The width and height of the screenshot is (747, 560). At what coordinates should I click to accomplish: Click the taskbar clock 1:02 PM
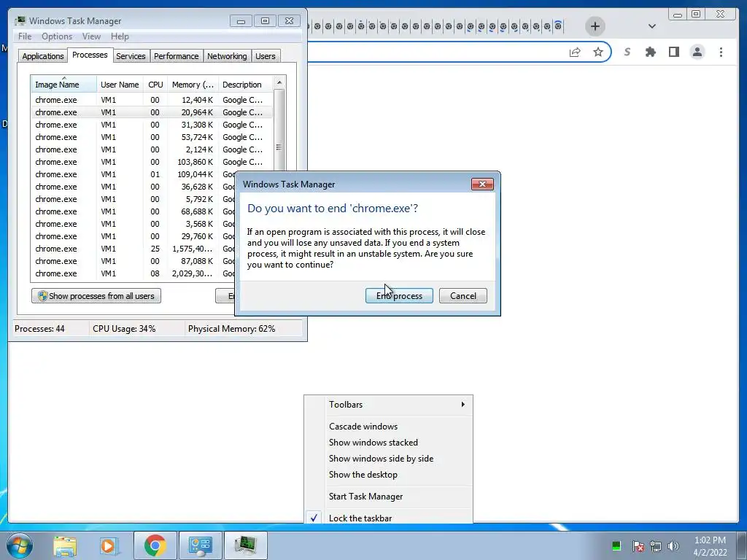click(x=710, y=545)
